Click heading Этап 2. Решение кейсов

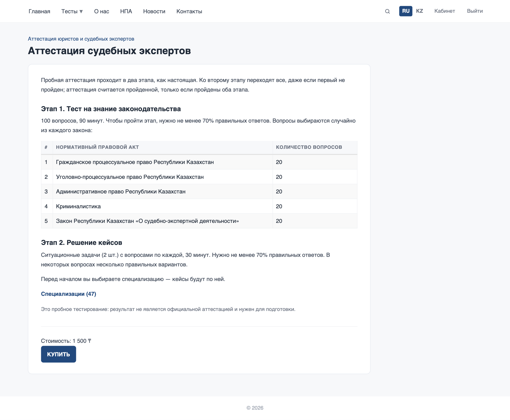point(82,243)
